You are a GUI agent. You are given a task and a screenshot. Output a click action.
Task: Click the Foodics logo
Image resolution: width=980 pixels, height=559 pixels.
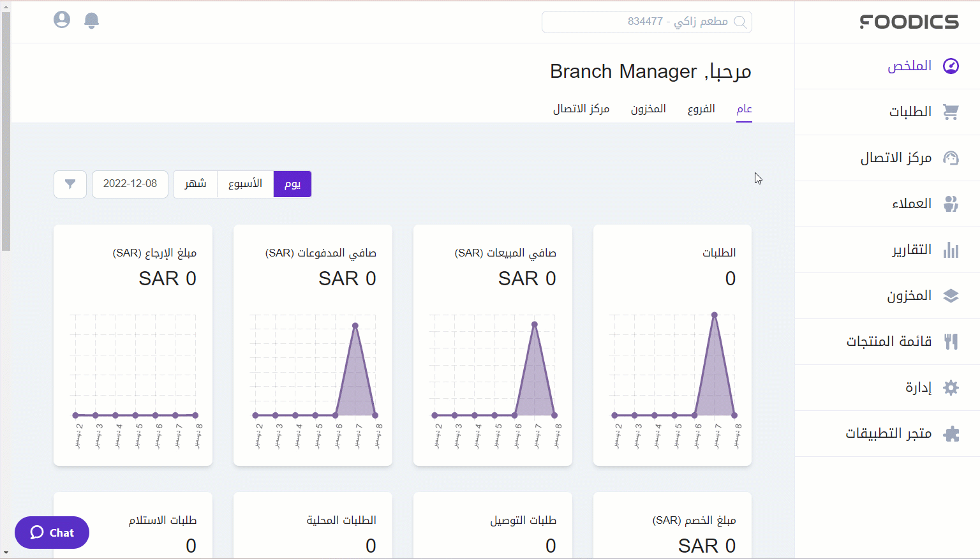[909, 22]
